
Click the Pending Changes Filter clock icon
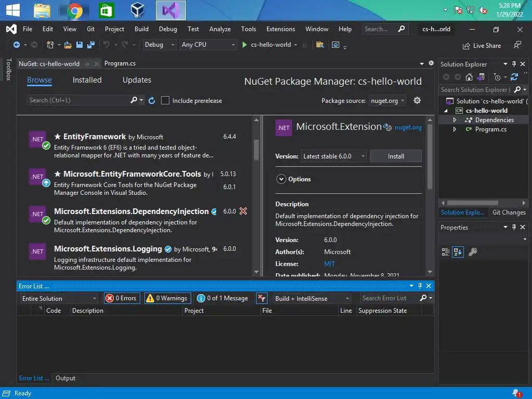pos(497,77)
